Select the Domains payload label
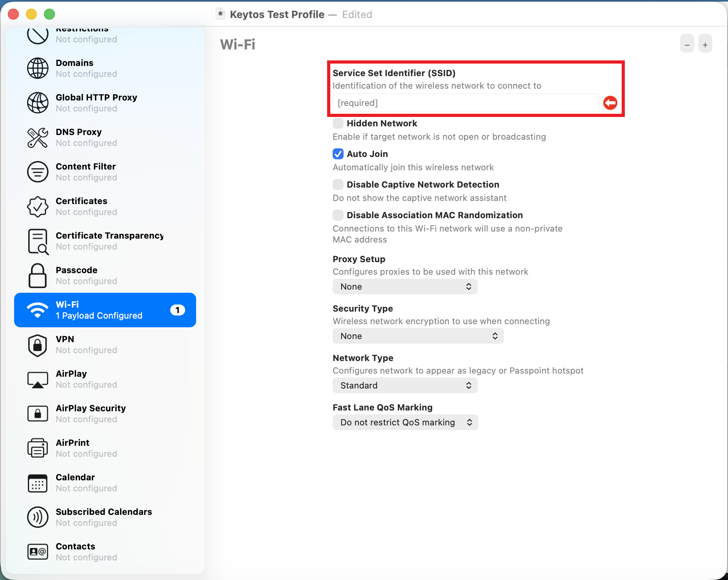The height and width of the screenshot is (580, 728). [x=75, y=63]
